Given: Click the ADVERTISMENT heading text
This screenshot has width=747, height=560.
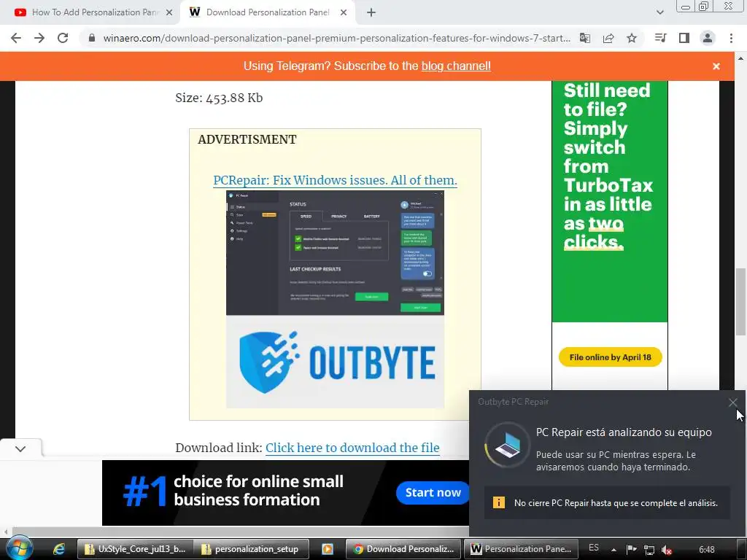Looking at the screenshot, I should (x=247, y=139).
